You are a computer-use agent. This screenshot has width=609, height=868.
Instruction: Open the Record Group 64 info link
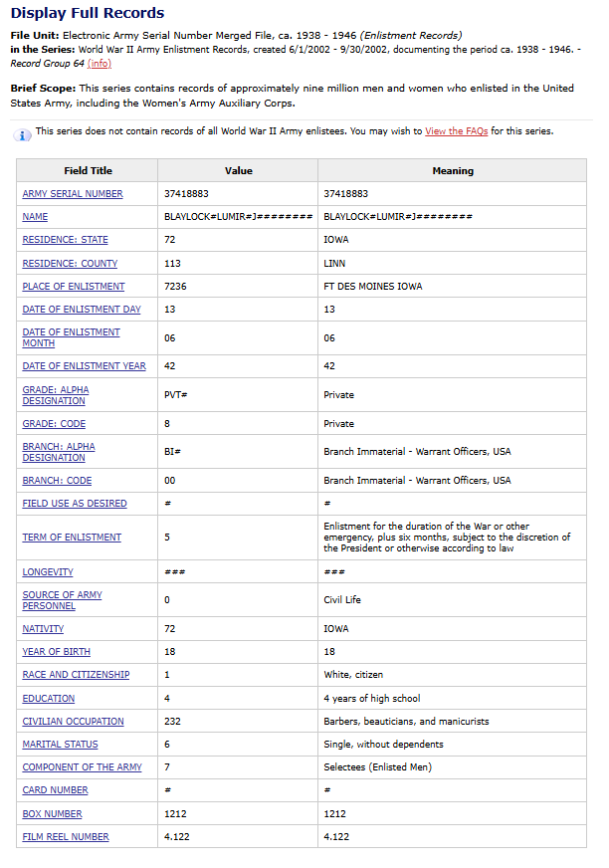100,64
